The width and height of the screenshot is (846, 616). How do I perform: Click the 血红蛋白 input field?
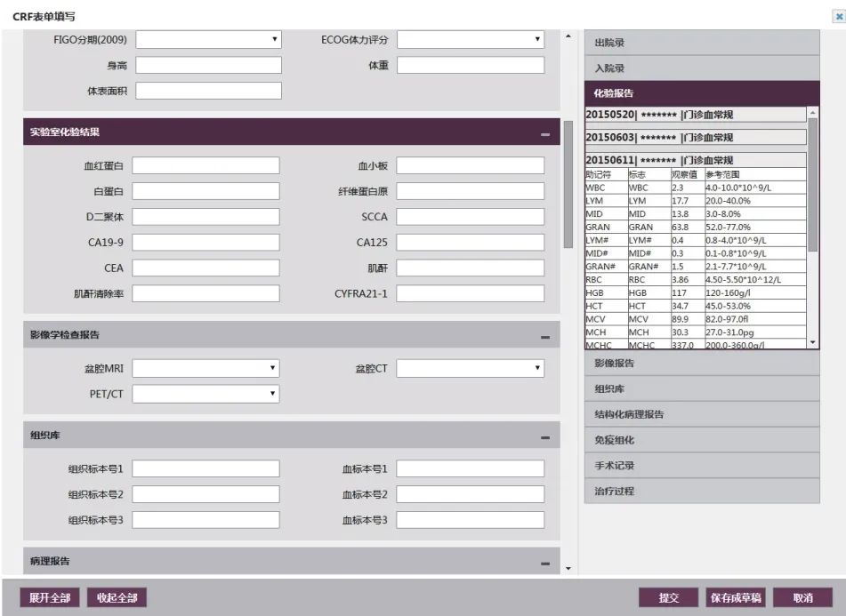(x=205, y=165)
